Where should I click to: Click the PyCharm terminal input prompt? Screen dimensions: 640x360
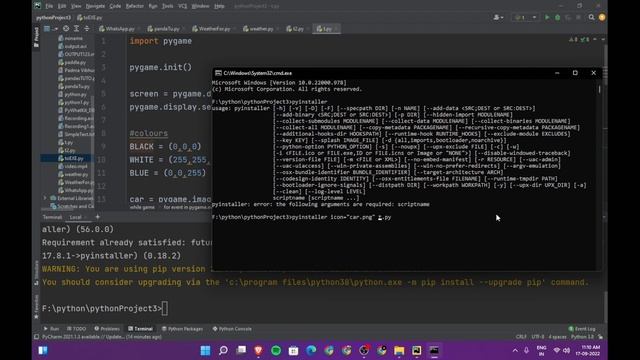pos(164,309)
